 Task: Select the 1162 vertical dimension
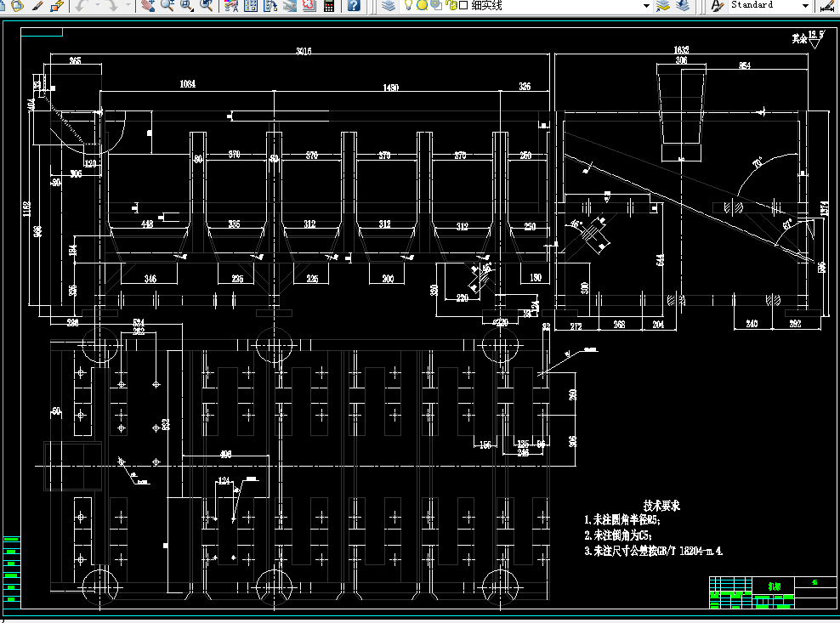[x=27, y=208]
